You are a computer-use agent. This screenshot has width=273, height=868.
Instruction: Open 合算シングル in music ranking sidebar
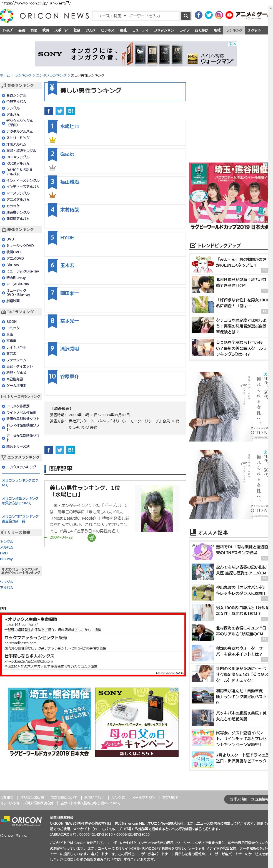pyautogui.click(x=16, y=95)
